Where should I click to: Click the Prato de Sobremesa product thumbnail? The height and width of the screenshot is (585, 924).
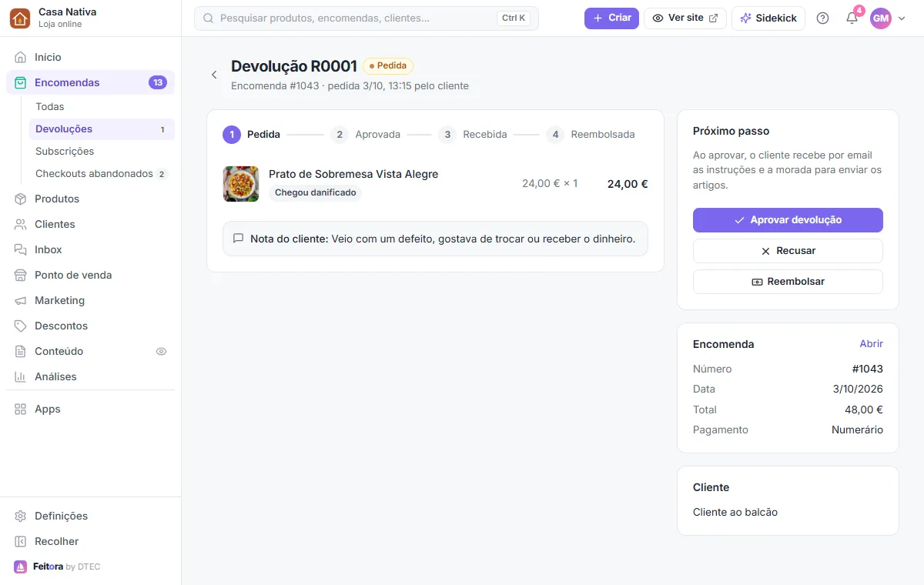pos(241,184)
